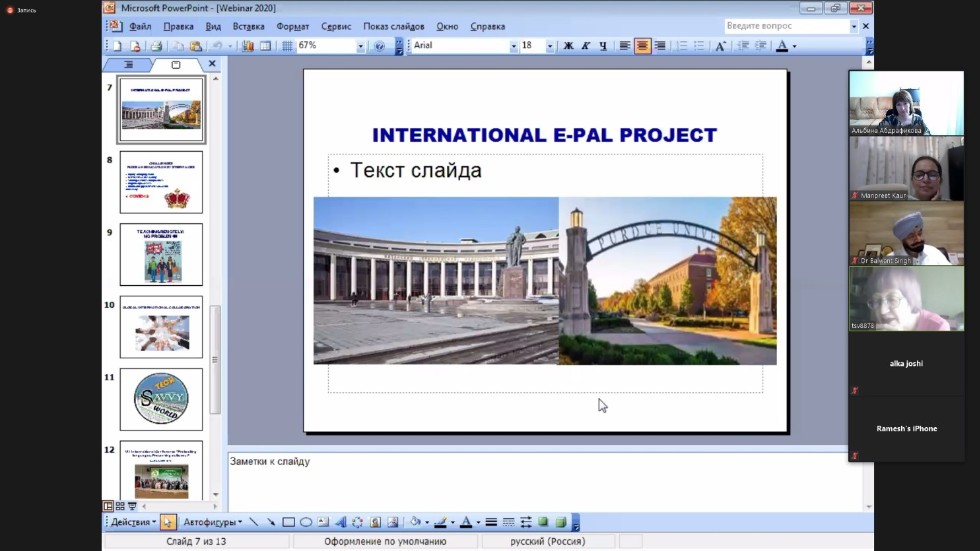Viewport: 980px width, 551px height.
Task: Select the Line drawing tool
Action: (x=253, y=522)
